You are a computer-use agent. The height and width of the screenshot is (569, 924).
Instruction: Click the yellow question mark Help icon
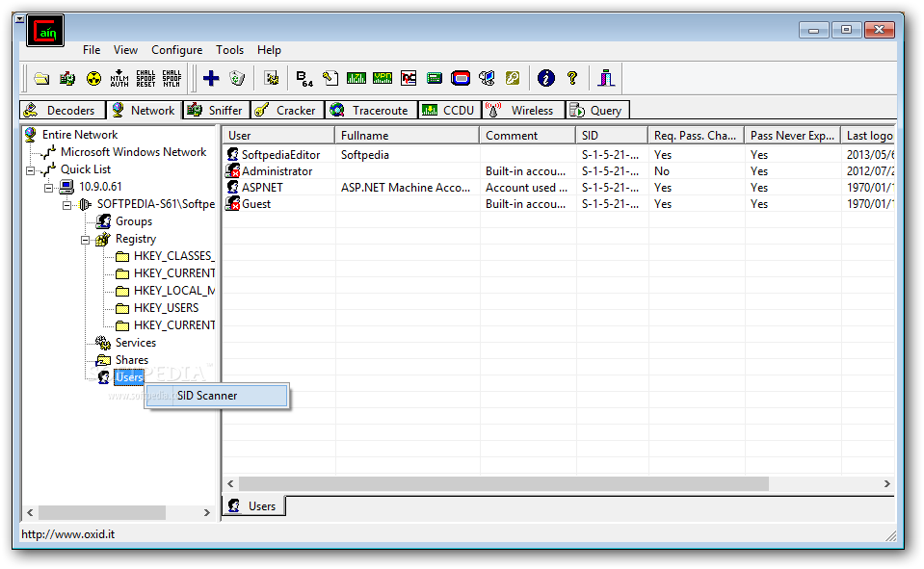pyautogui.click(x=572, y=78)
